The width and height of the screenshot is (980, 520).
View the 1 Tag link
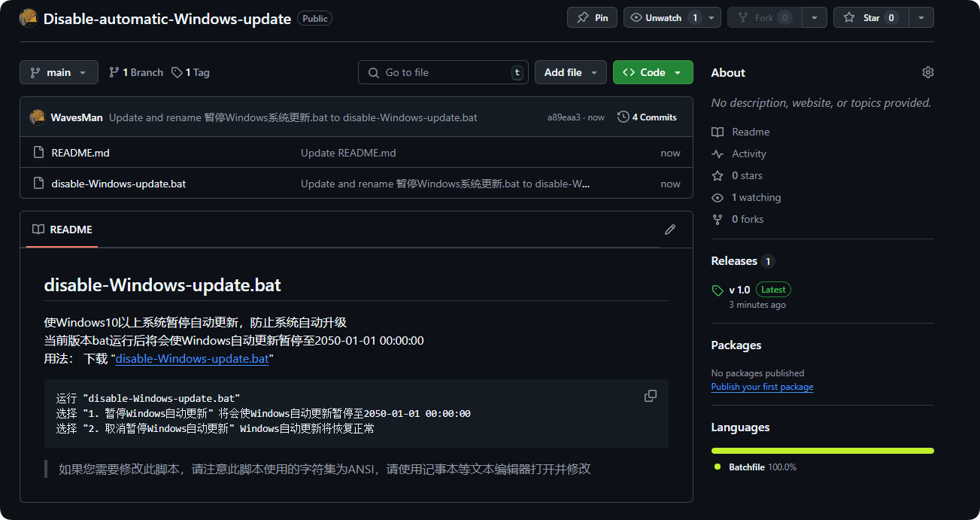pyautogui.click(x=190, y=72)
